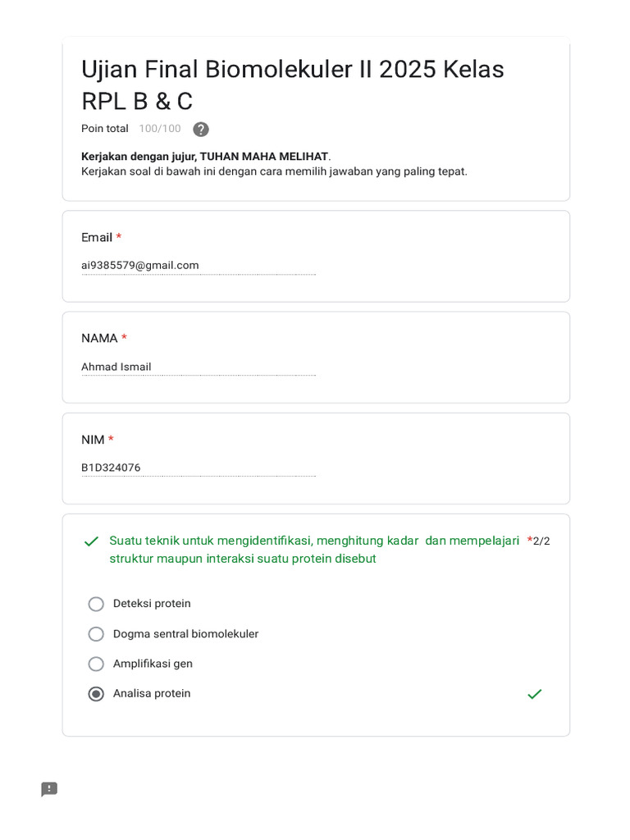Open the feedback report icon at bottom left
This screenshot has height=840, width=630.
pyautogui.click(x=49, y=789)
